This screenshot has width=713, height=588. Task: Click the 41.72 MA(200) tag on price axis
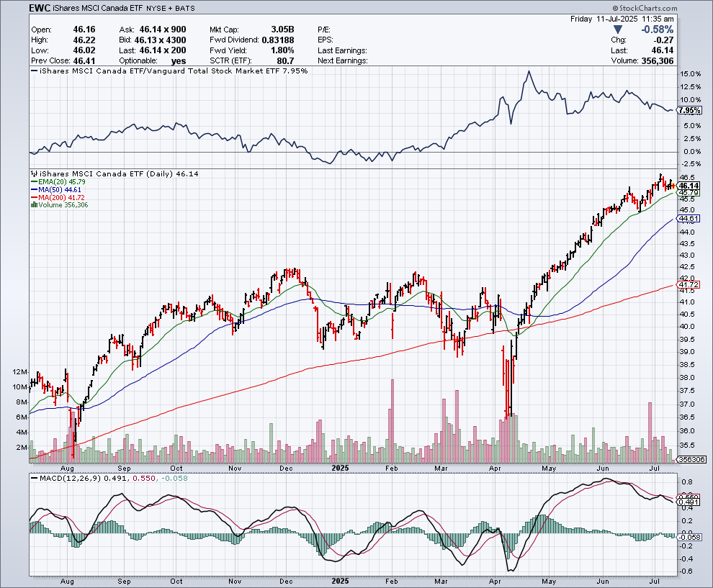(689, 285)
